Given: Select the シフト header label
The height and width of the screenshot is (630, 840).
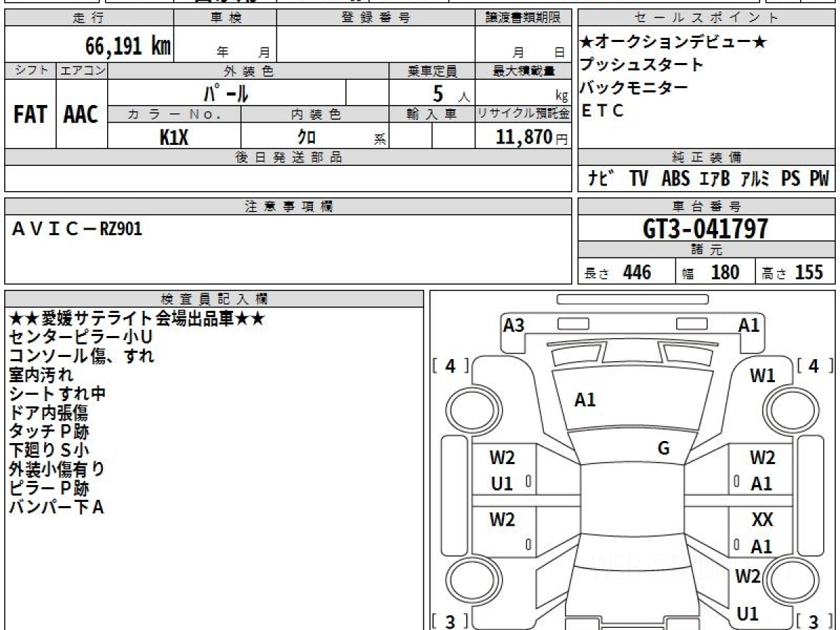Looking at the screenshot, I should point(30,71).
